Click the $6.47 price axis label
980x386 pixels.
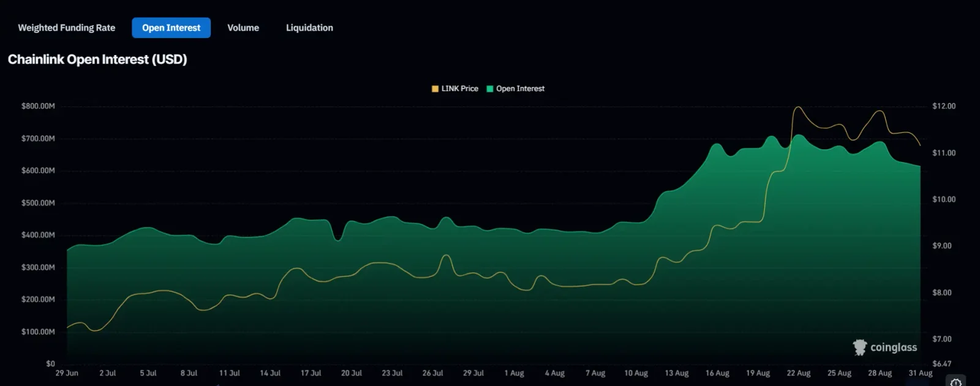pyautogui.click(x=942, y=364)
